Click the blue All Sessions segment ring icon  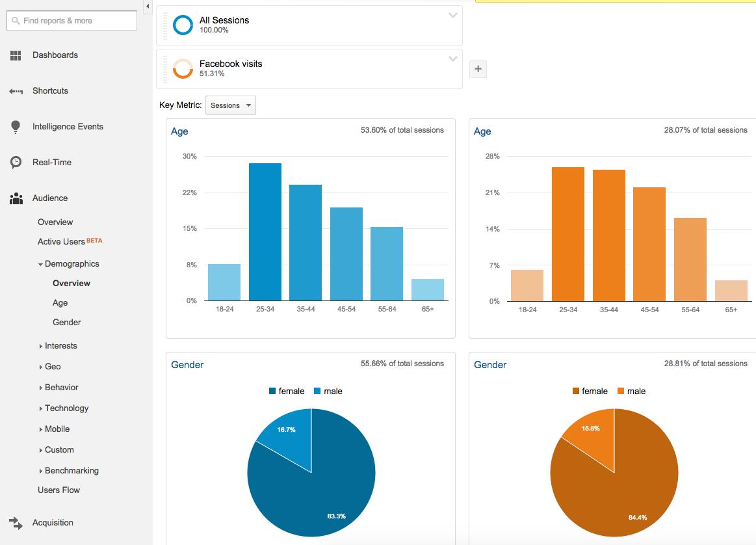pos(183,25)
